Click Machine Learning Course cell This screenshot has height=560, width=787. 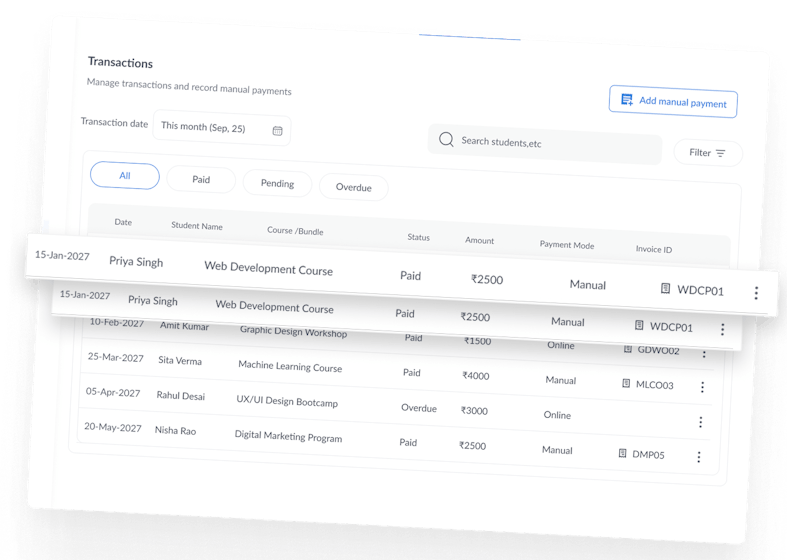[290, 366]
